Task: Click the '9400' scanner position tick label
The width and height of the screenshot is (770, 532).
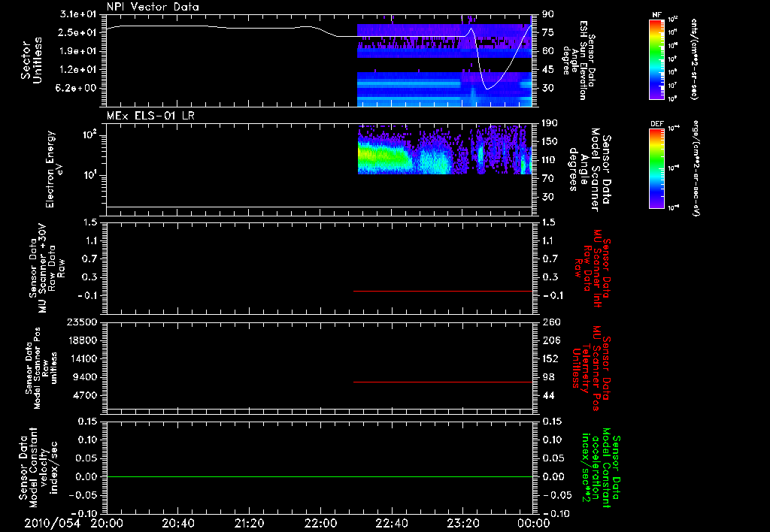Action: click(84, 377)
